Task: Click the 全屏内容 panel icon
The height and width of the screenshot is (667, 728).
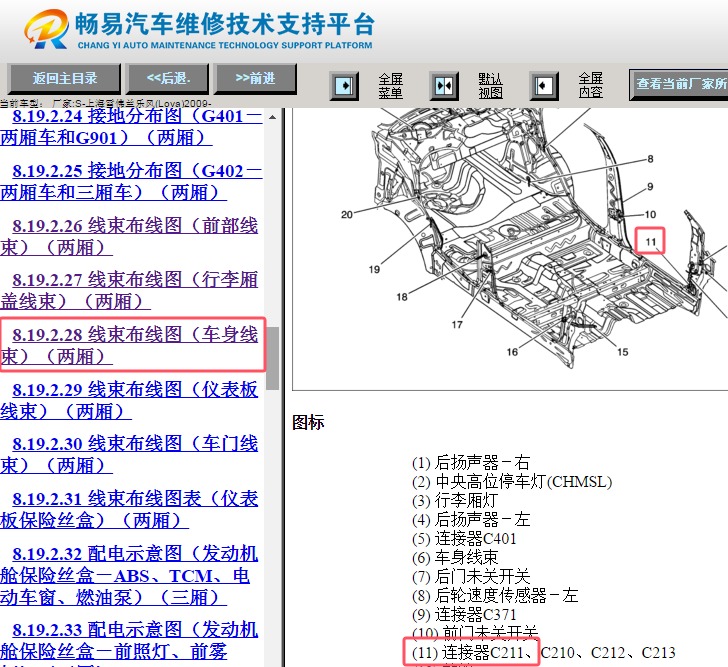Action: point(544,86)
